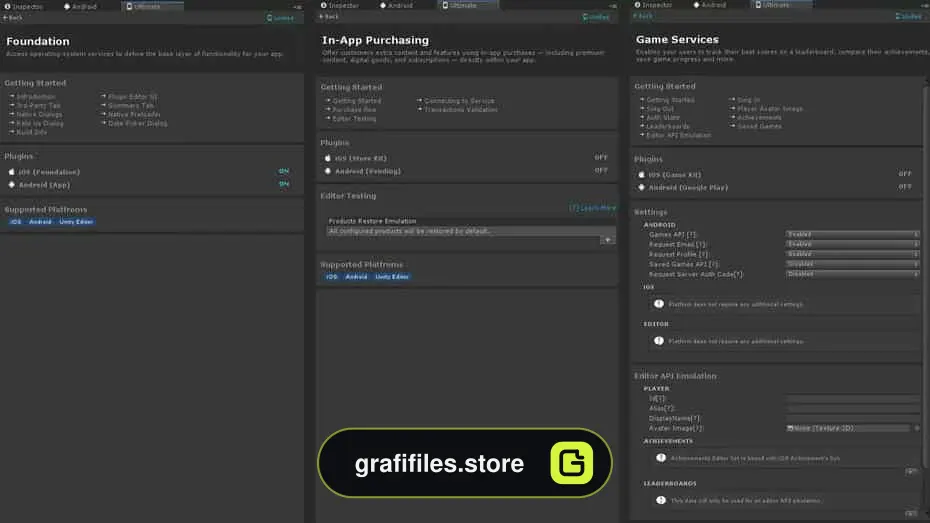This screenshot has height=523, width=930.
Task: Open the panel options menu icon in In-App Purchasing panel
Action: [613, 6]
